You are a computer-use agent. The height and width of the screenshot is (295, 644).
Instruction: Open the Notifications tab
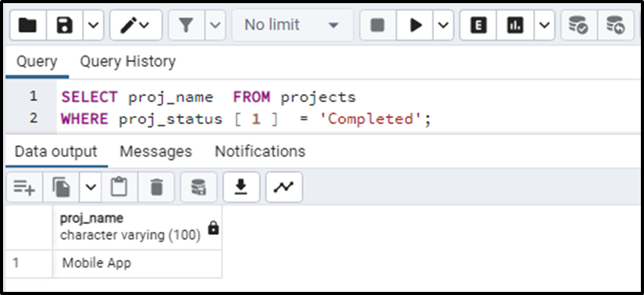260,151
